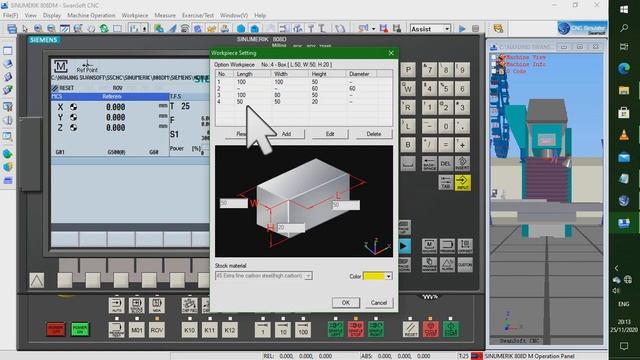Click the red POWER OFF button
640x360 pixels.
56,329
